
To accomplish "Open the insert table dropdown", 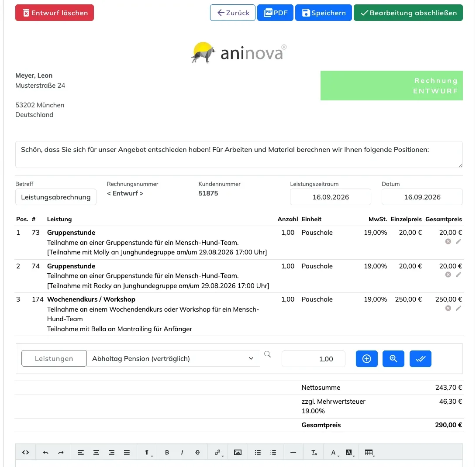I will [x=369, y=453].
